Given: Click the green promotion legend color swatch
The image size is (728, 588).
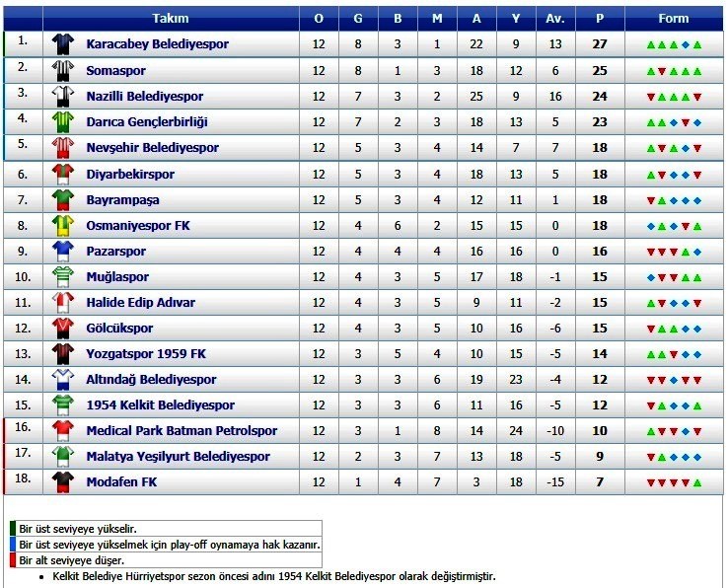Looking at the screenshot, I should point(13,529).
